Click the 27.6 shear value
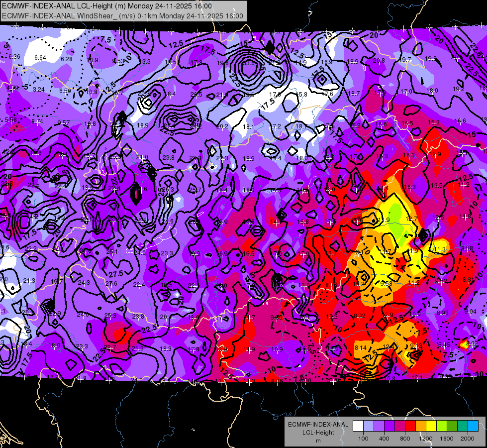The width and height of the screenshot is (487, 448). click(x=111, y=283)
